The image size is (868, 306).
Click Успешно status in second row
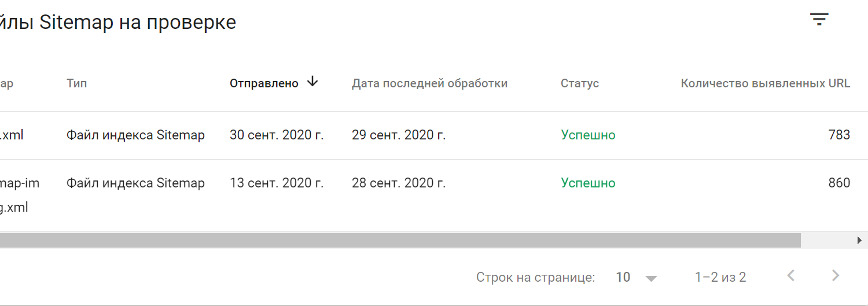[x=588, y=183]
